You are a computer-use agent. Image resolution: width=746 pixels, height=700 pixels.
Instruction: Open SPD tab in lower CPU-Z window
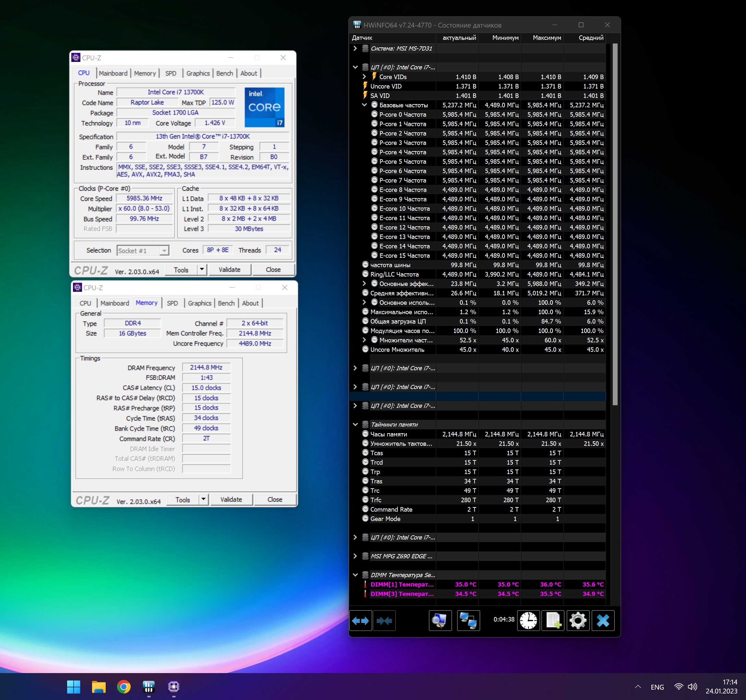[172, 303]
